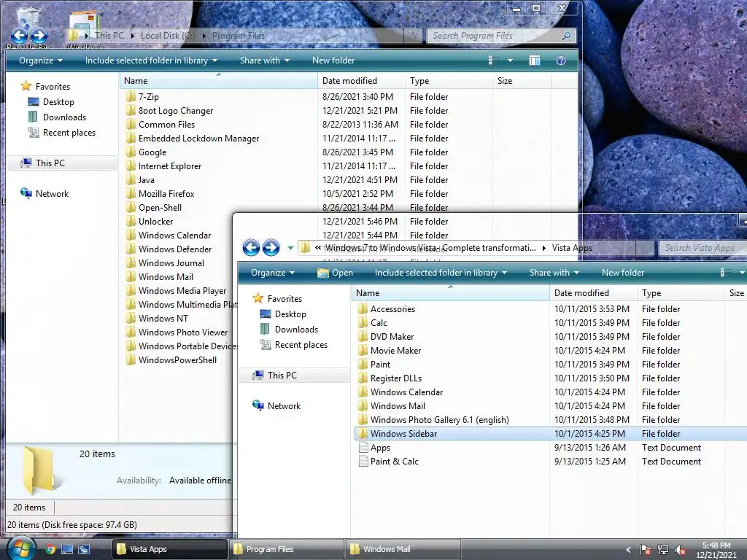The width and height of the screenshot is (747, 560).
Task: Open Help icon in Program Files window
Action: click(561, 61)
